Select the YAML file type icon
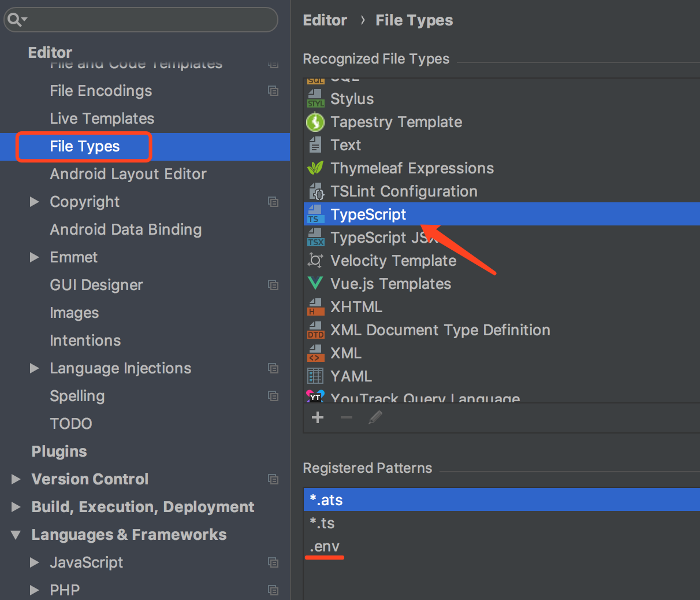700x600 pixels. tap(315, 376)
